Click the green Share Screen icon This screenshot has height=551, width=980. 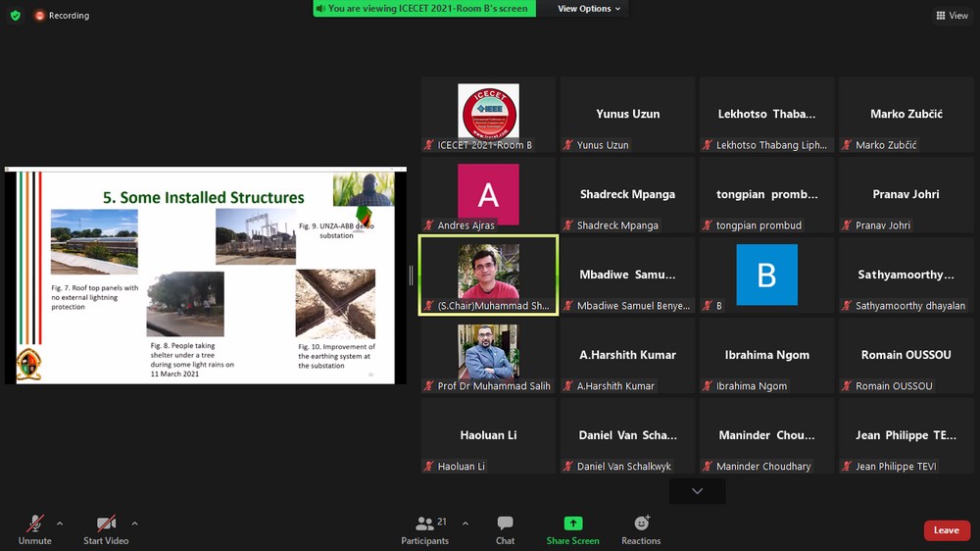[x=572, y=524]
